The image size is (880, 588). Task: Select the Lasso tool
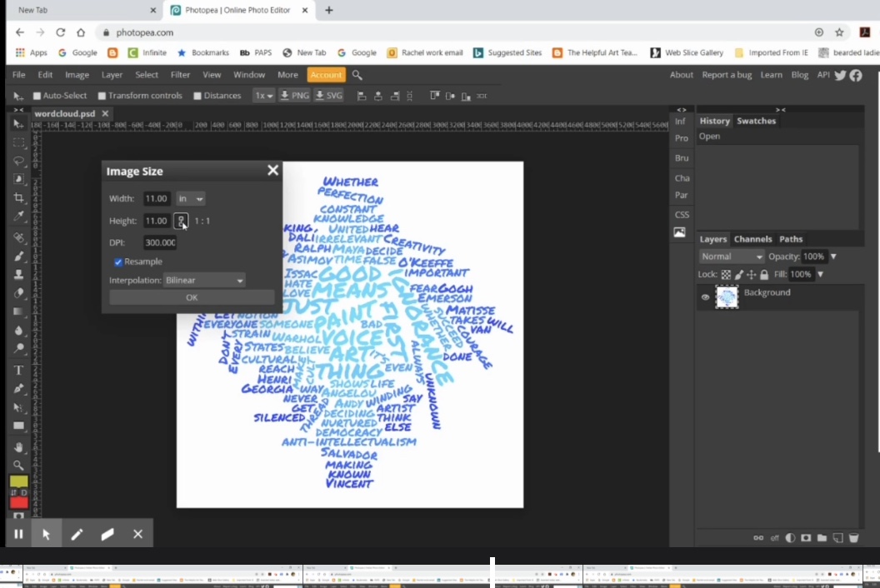[18, 162]
